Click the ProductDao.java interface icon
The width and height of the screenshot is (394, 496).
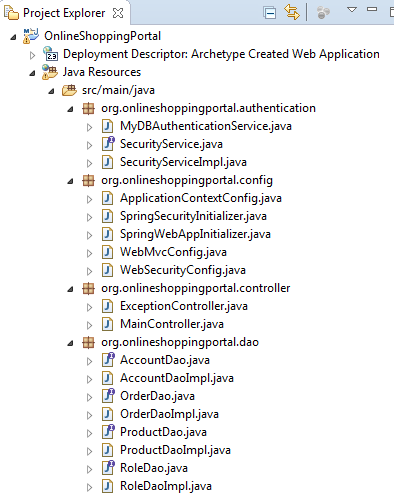108,432
